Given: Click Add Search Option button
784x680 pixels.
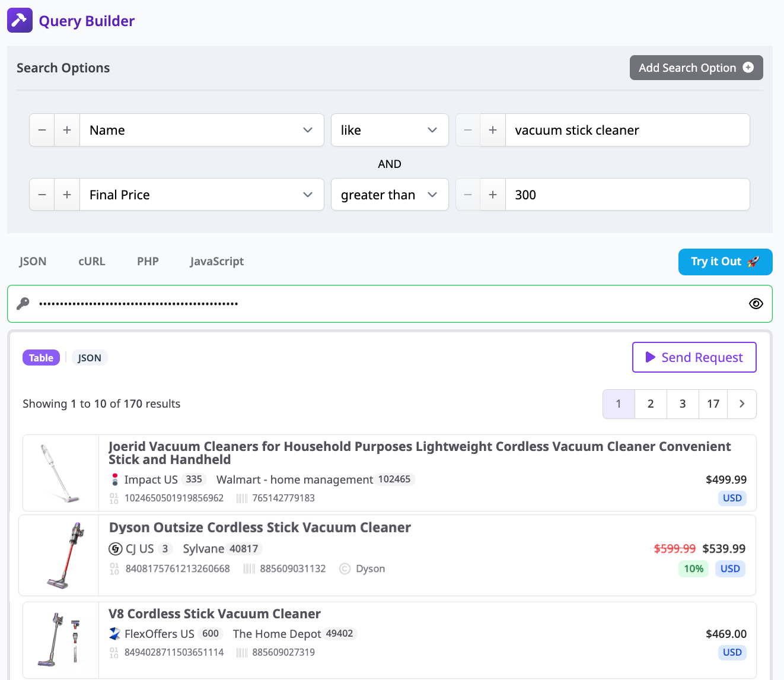Looking at the screenshot, I should (696, 68).
